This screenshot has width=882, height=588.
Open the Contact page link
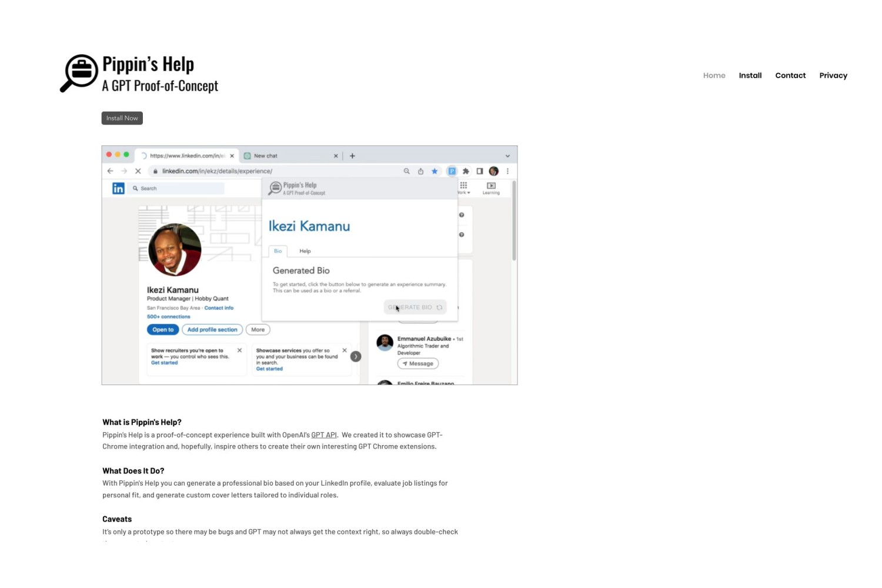(x=790, y=75)
